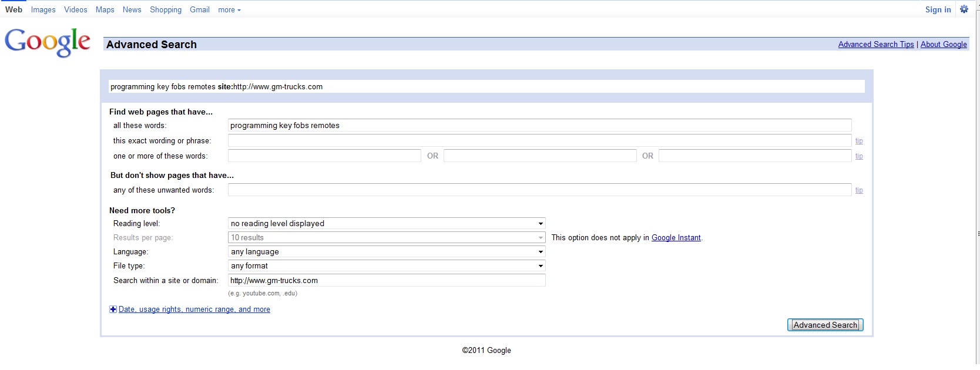Click the Sign in link
This screenshot has height=370, width=980.
[938, 9]
